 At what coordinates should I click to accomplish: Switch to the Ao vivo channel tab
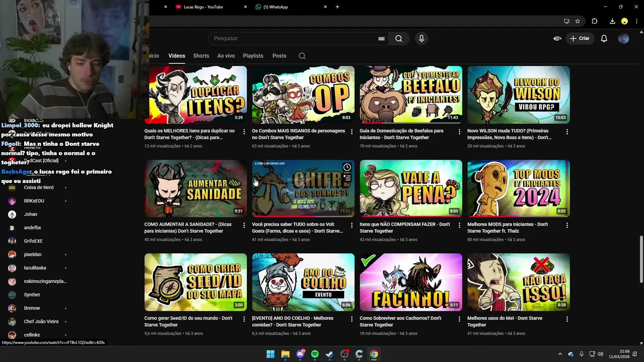point(226,56)
